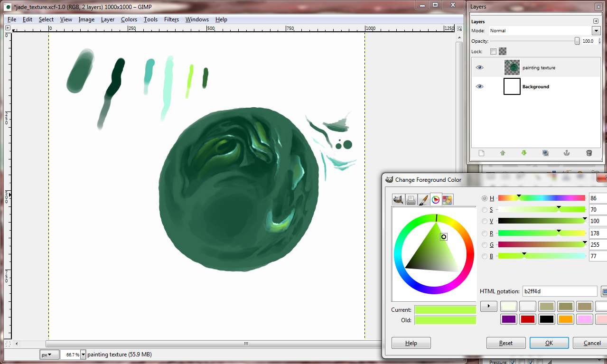Open the CMYK printer color selector tab
607x364 pixels.
point(411,200)
